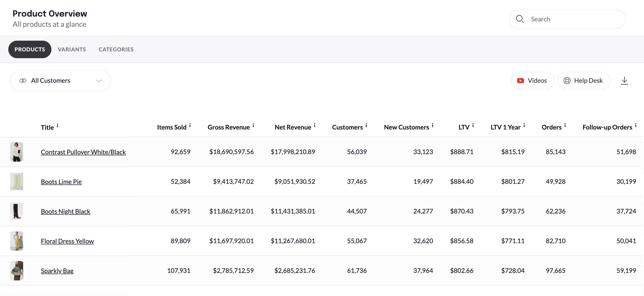Viewport: 644px width, 296px height.
Task: Click the info icon next to Follow-up Orders
Action: (x=636, y=125)
